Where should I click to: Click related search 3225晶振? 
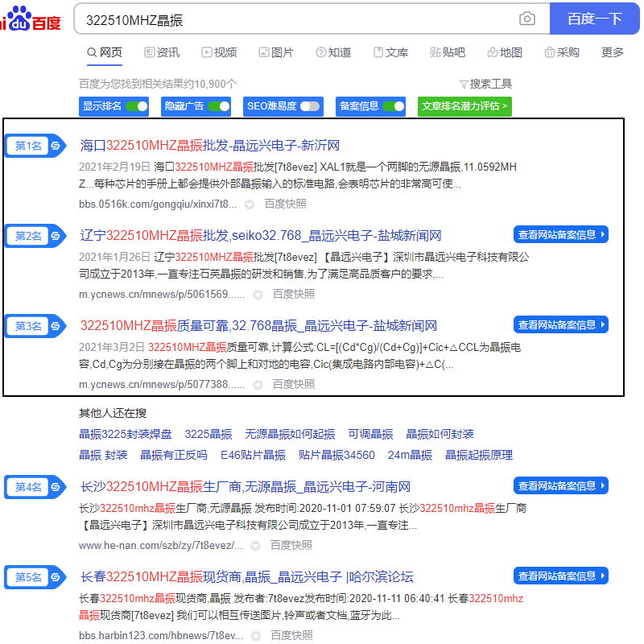[x=208, y=434]
